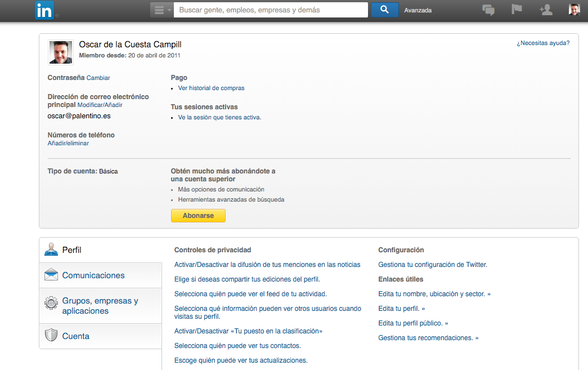Open the search category dropdown menu
588x370 pixels.
click(162, 10)
